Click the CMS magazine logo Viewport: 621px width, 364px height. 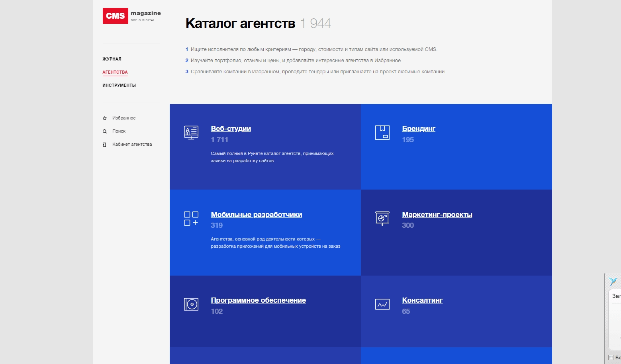(x=131, y=16)
